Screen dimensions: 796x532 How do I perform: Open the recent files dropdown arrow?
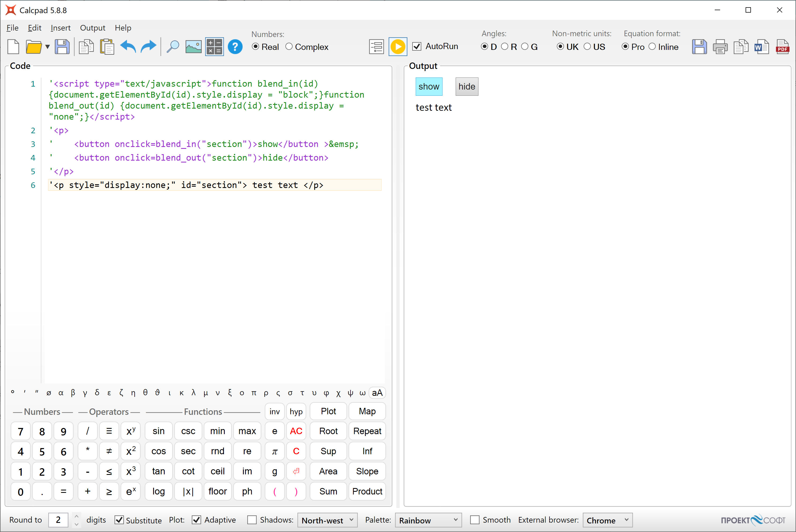[47, 46]
